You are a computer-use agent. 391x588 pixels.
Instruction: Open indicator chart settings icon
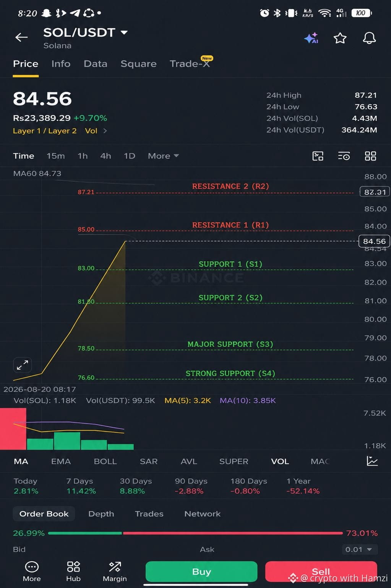pos(372,461)
